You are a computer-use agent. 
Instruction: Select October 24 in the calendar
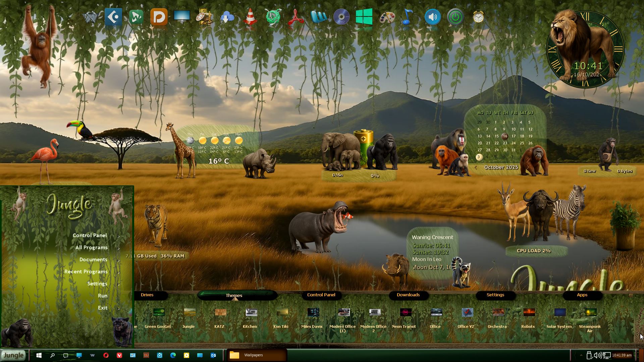click(513, 143)
